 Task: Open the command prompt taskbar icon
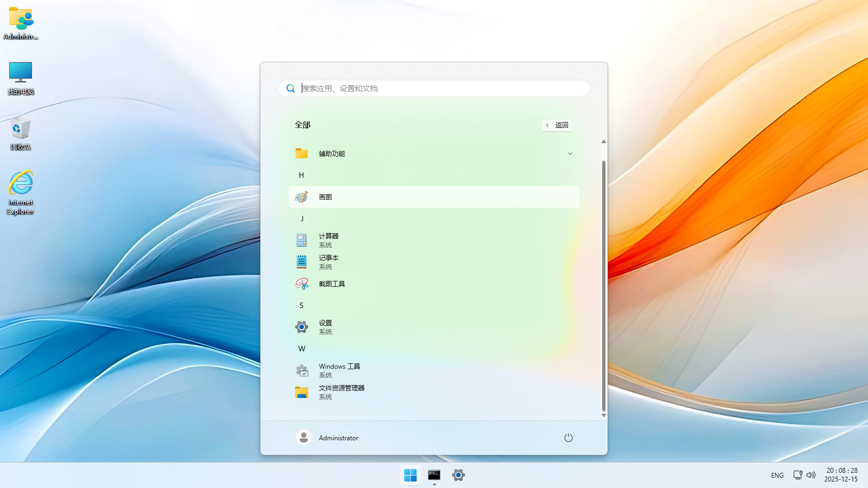click(434, 475)
